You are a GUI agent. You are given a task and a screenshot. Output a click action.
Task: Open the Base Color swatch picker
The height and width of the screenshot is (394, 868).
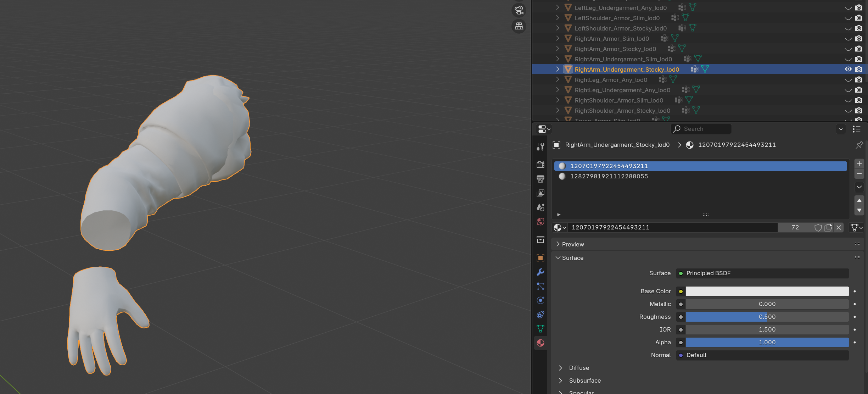(x=767, y=292)
